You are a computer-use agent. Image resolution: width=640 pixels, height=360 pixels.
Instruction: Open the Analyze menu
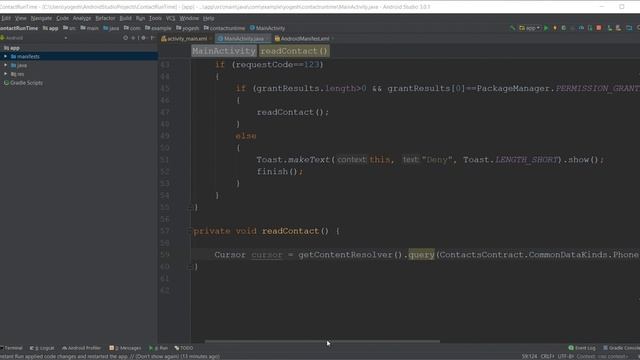coord(82,18)
